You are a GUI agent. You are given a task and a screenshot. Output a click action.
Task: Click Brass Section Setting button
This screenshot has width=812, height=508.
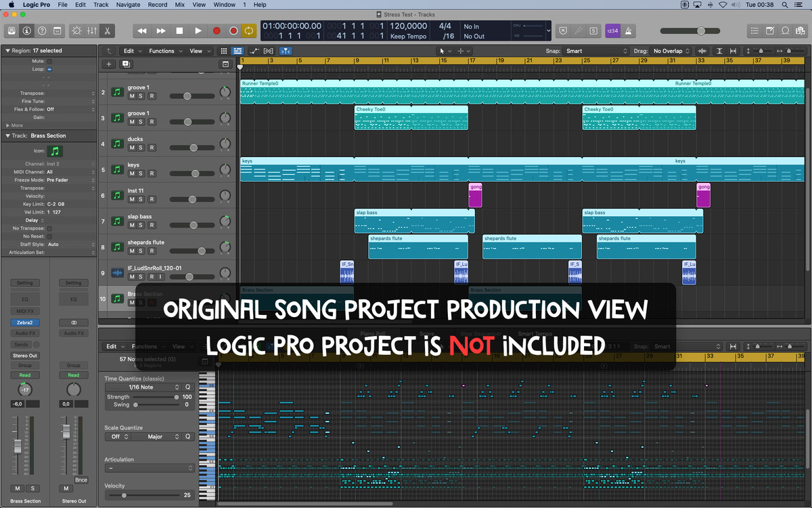click(x=24, y=283)
